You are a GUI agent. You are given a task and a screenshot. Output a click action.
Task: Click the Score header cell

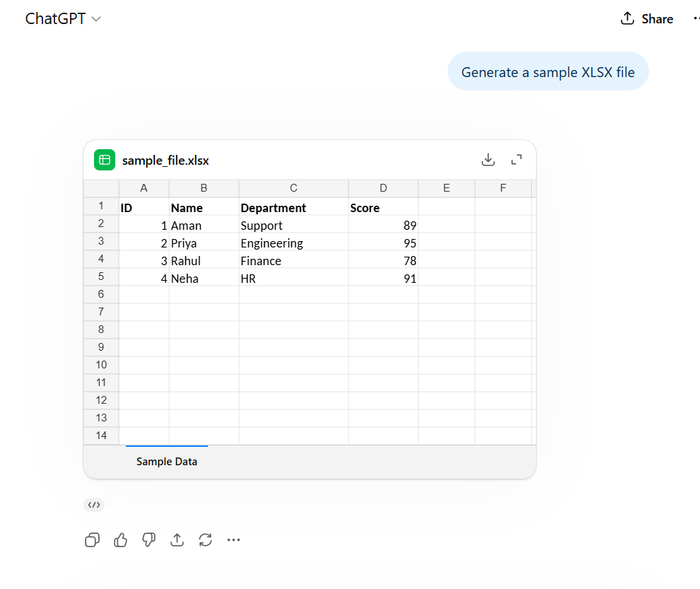(x=383, y=207)
